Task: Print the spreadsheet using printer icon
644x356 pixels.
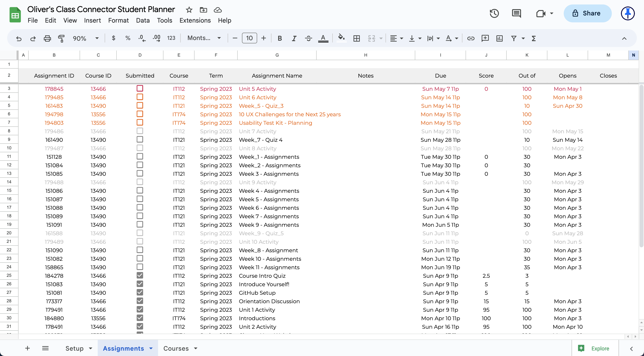Action: [47, 38]
